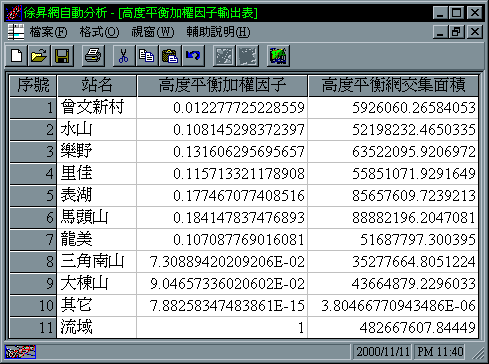Select the station cell 其它
This screenshot has height=364, width=489.
pyautogui.click(x=97, y=306)
